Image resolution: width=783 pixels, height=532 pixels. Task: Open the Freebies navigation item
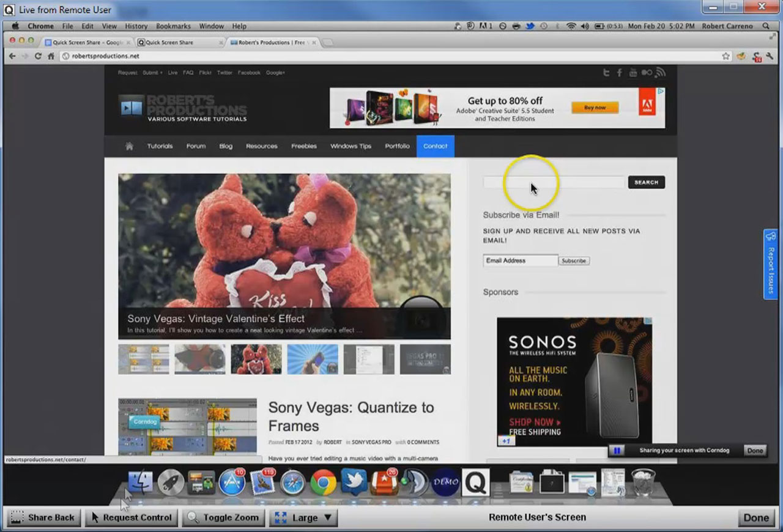point(304,146)
